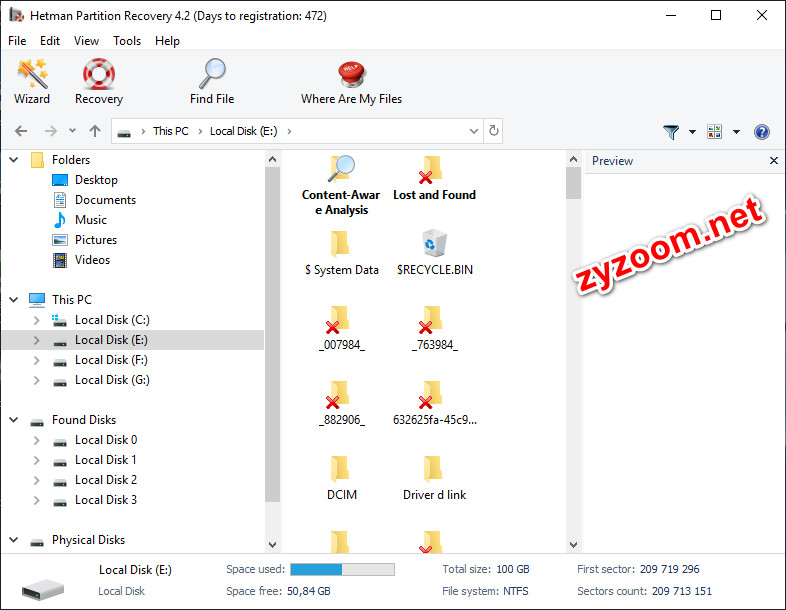Collapse the This PC group
The image size is (786, 610).
(x=14, y=300)
